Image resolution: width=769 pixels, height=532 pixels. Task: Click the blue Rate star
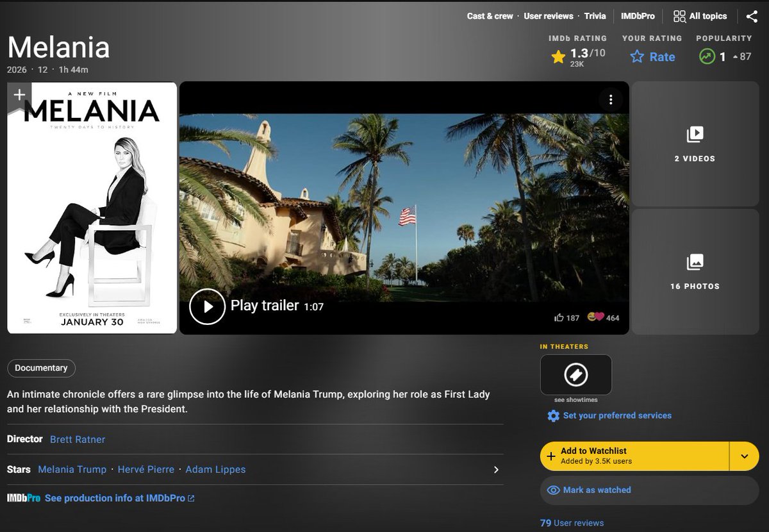637,57
